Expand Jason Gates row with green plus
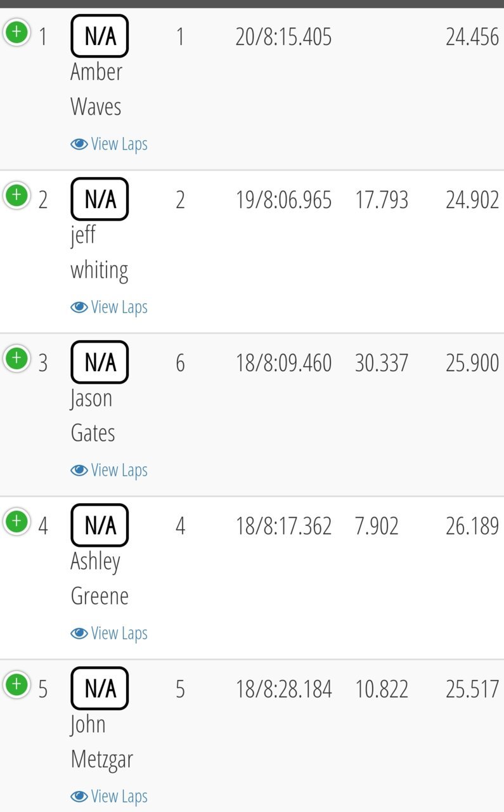The image size is (504, 812). 16,358
